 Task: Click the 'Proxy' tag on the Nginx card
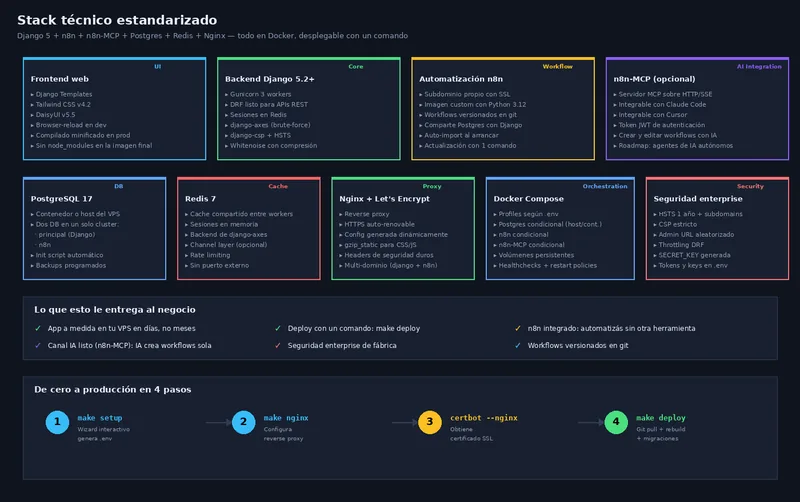[432, 186]
